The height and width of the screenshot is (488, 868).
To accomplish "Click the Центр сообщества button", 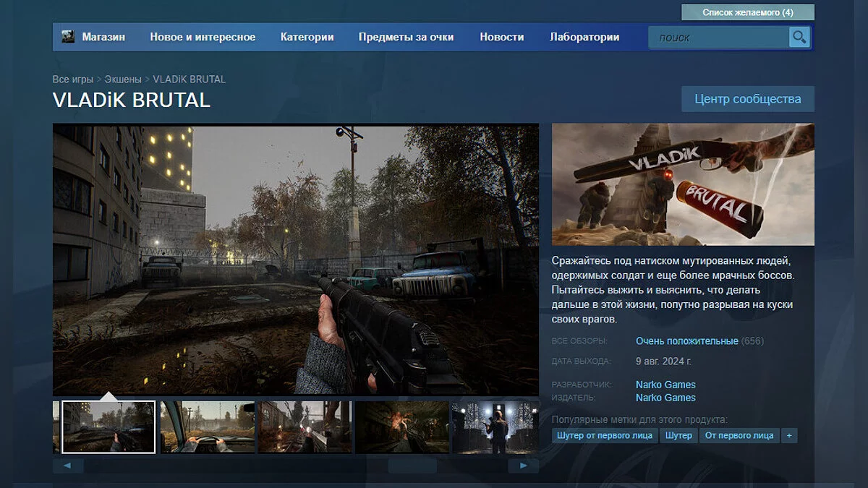I will pos(747,99).
